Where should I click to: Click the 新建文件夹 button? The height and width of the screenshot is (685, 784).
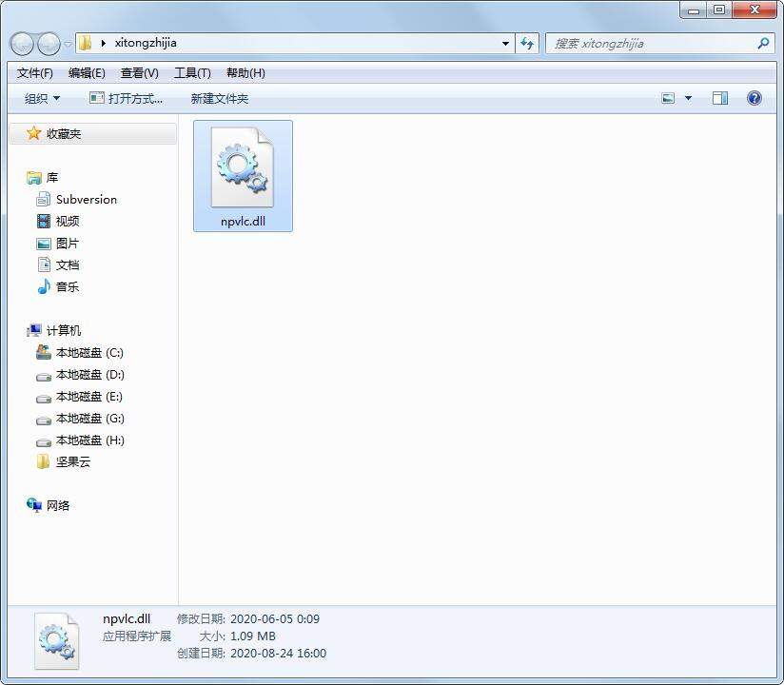coord(219,97)
